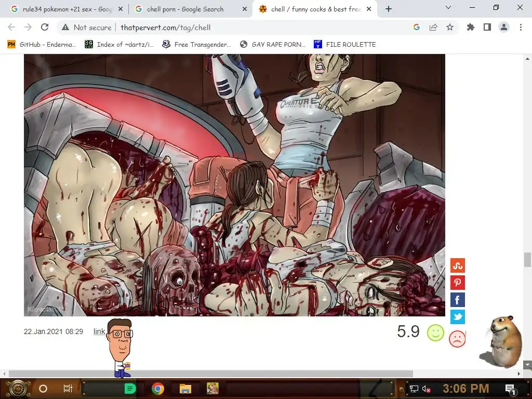The height and width of the screenshot is (399, 532).
Task: Open the FILE ROULETTE bookmark
Action: (x=345, y=45)
